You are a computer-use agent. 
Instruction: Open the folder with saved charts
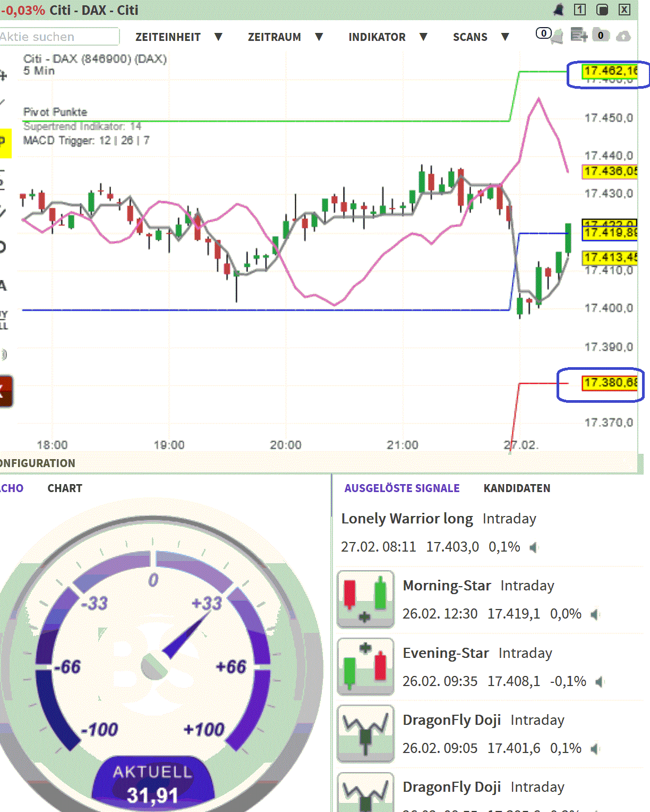tap(600, 35)
